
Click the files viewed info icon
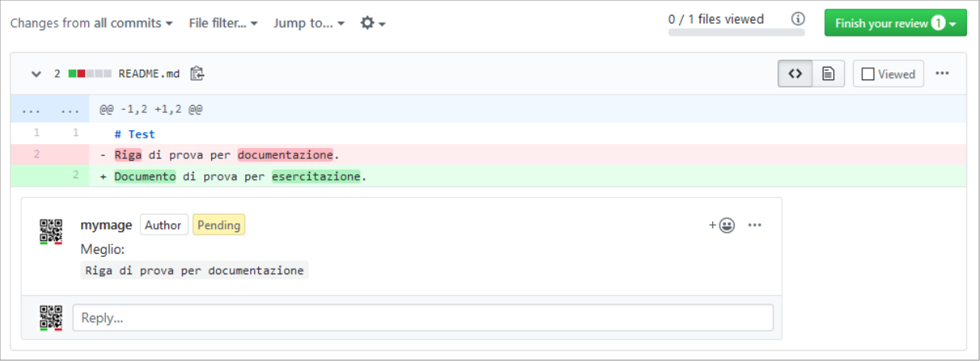point(798,19)
